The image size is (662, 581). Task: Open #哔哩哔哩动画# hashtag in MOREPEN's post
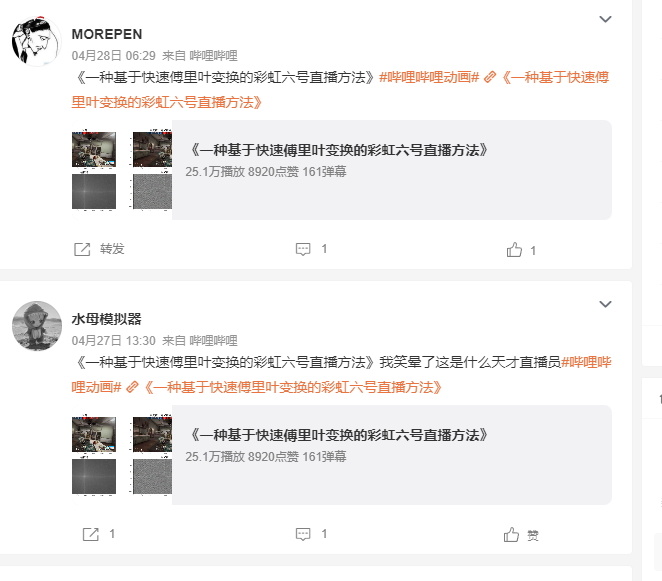click(x=429, y=77)
